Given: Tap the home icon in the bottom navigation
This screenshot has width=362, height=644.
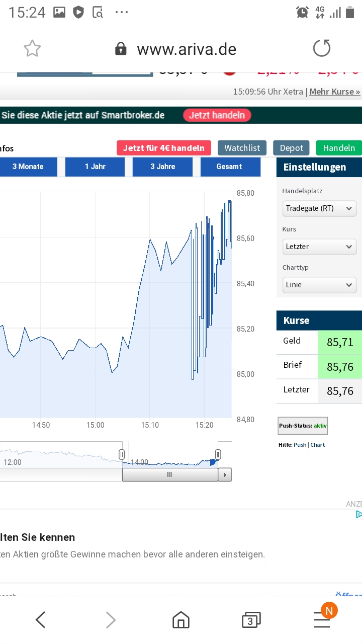Looking at the screenshot, I should coord(180,619).
